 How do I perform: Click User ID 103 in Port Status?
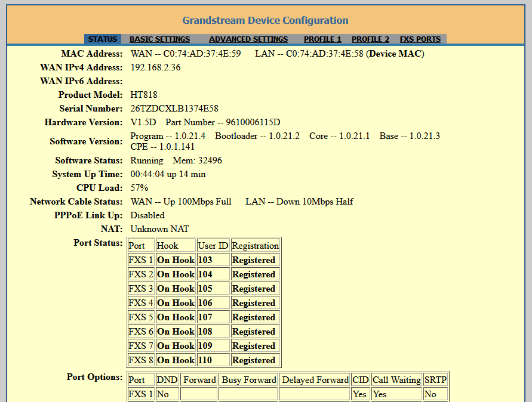point(205,260)
